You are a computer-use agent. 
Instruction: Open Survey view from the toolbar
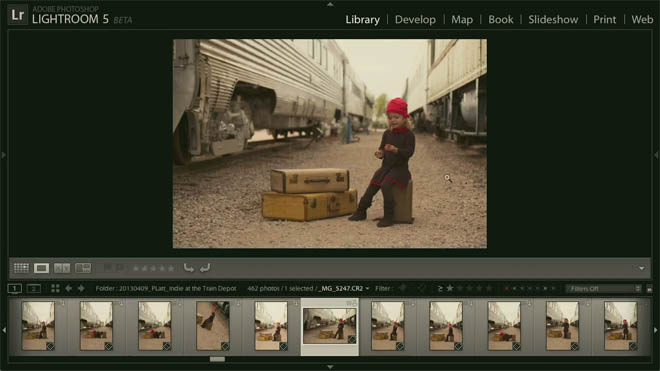(x=83, y=268)
